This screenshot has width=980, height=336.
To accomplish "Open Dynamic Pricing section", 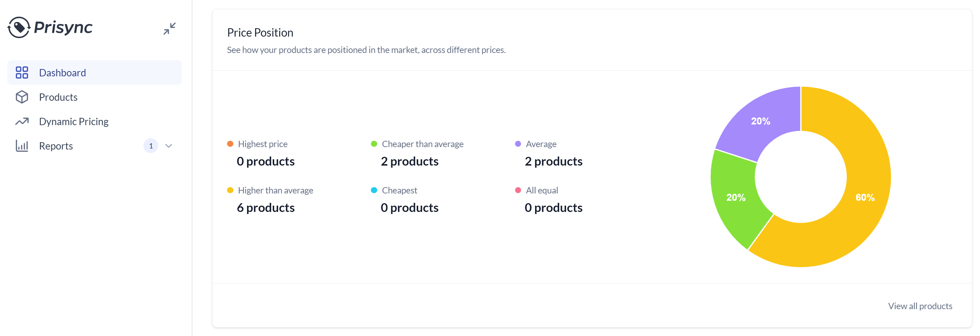I will tap(73, 122).
